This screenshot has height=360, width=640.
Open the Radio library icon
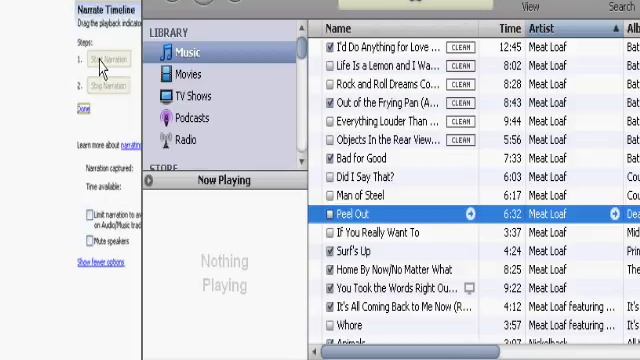166,140
